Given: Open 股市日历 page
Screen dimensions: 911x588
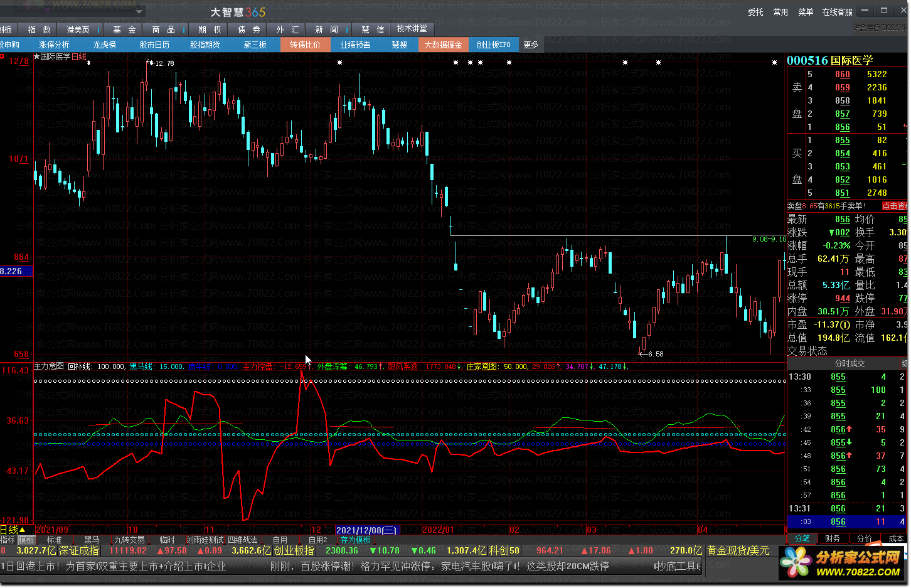Looking at the screenshot, I should click(x=154, y=45).
